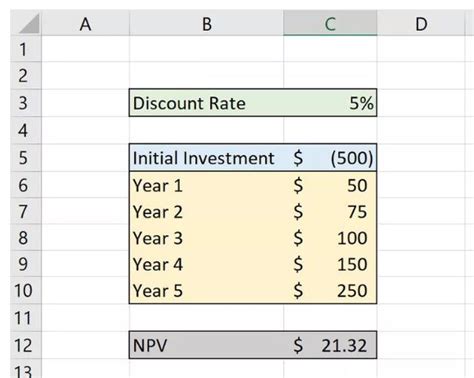Select column D header
This screenshot has width=474, height=378.
[421, 23]
